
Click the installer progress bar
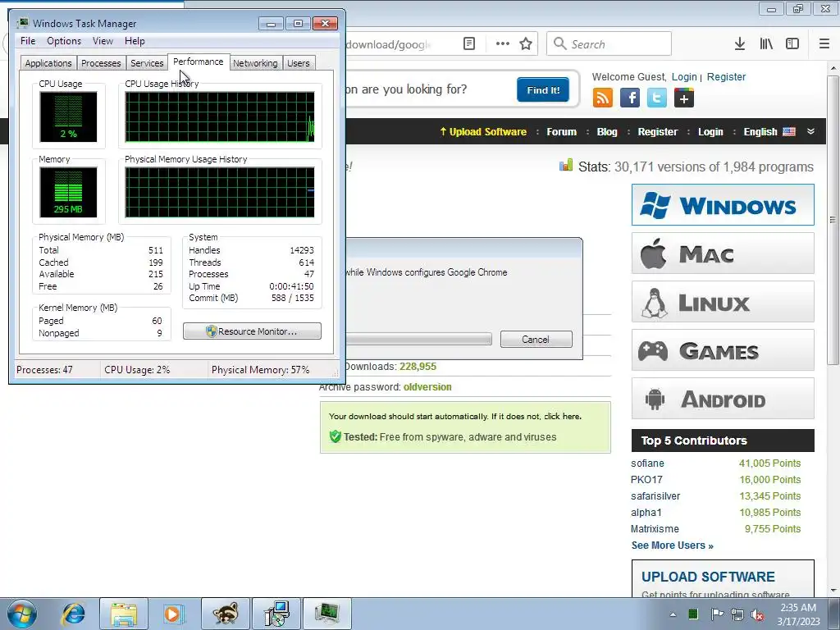[x=419, y=339]
